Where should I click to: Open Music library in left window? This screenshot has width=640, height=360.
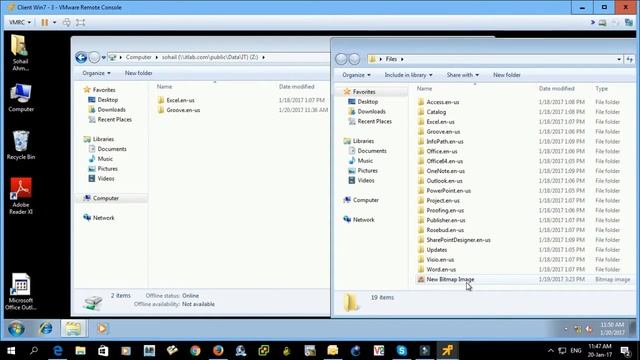104,159
